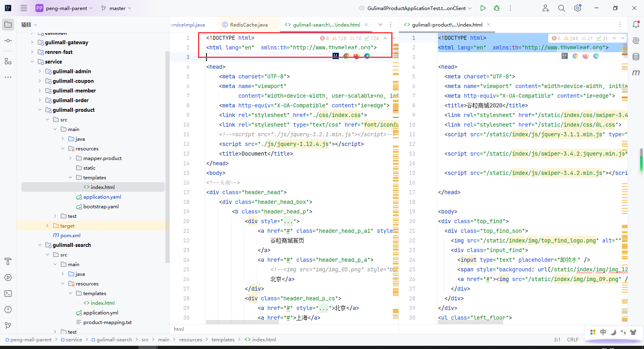Go to previous highlighted problem in right editor
The image size is (644, 349).
click(x=614, y=38)
